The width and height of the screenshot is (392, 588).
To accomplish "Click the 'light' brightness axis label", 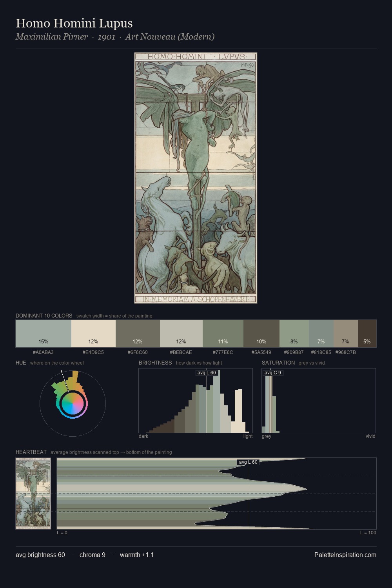I will (x=248, y=436).
